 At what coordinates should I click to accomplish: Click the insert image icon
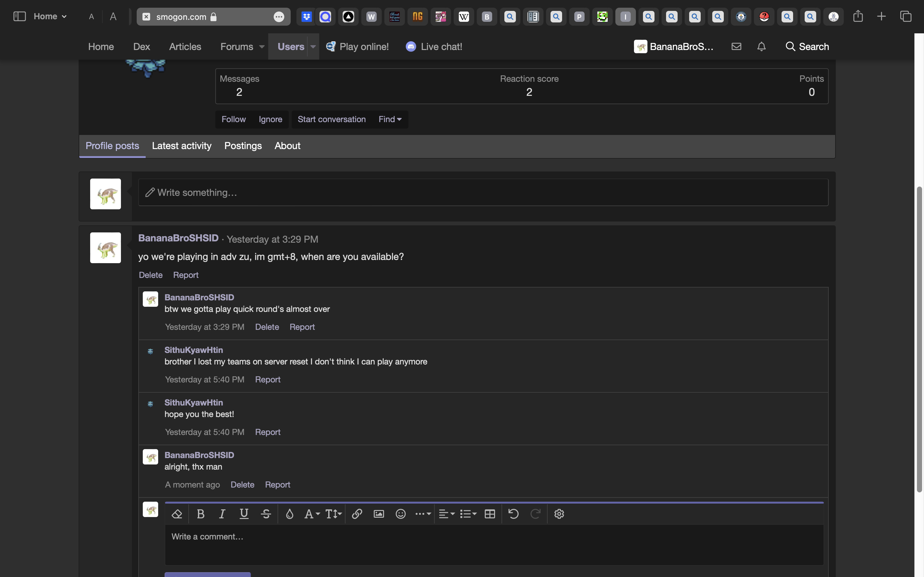point(379,514)
